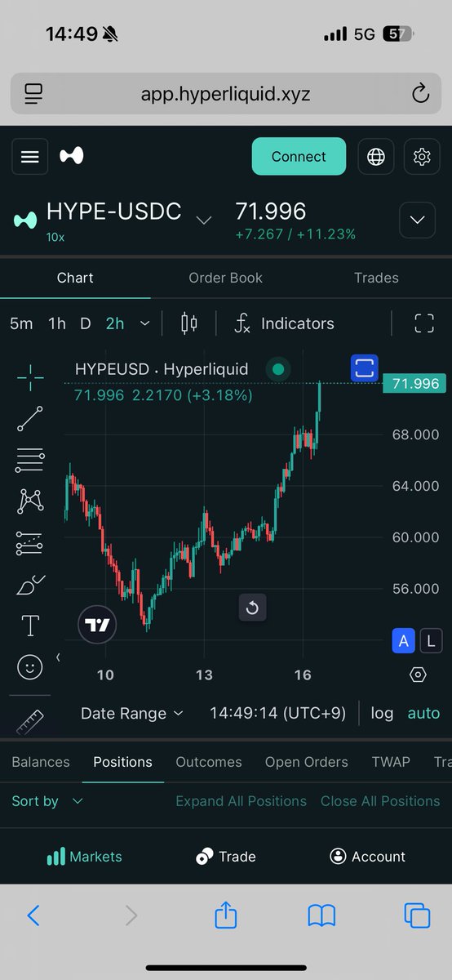This screenshot has height=980, width=452.
Task: Open Safari bookmarks
Action: pyautogui.click(x=321, y=916)
